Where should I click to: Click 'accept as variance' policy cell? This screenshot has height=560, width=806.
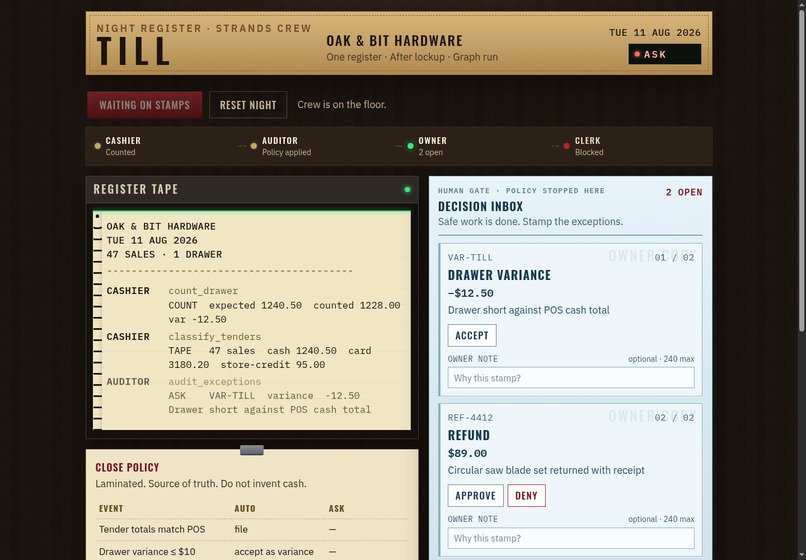click(x=274, y=551)
